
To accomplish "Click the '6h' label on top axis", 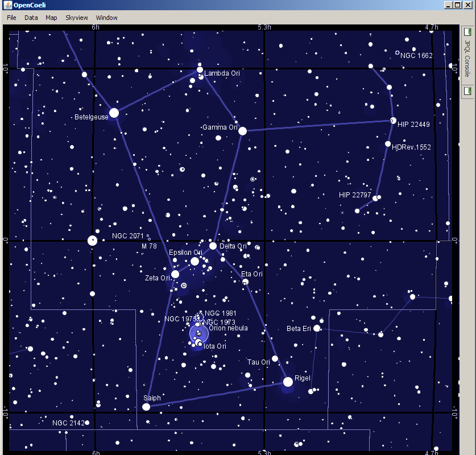I will [x=96, y=27].
